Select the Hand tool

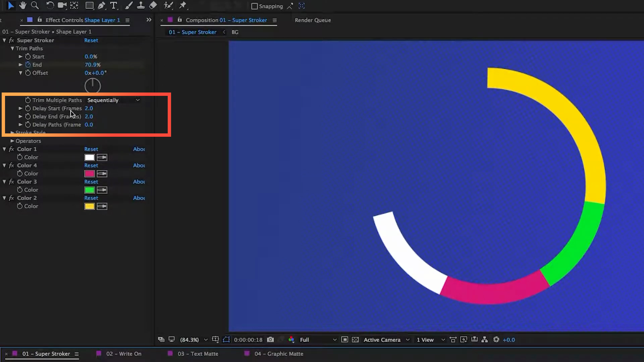click(x=23, y=5)
